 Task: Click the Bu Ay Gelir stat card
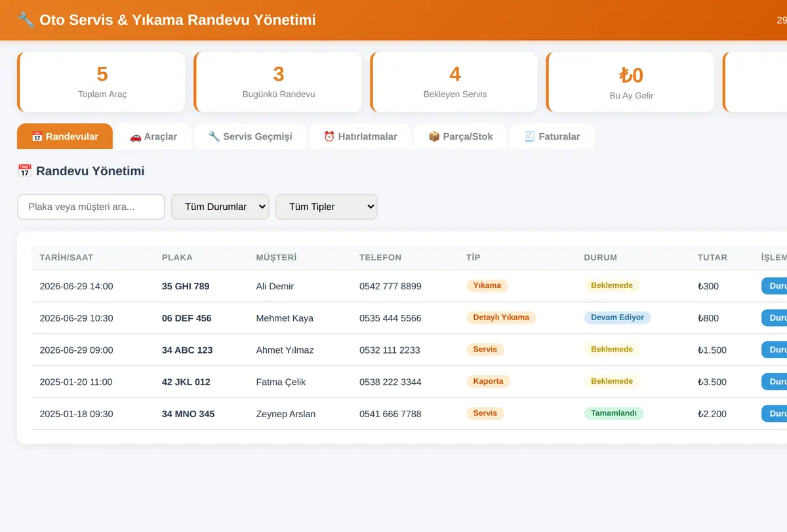[x=630, y=82]
